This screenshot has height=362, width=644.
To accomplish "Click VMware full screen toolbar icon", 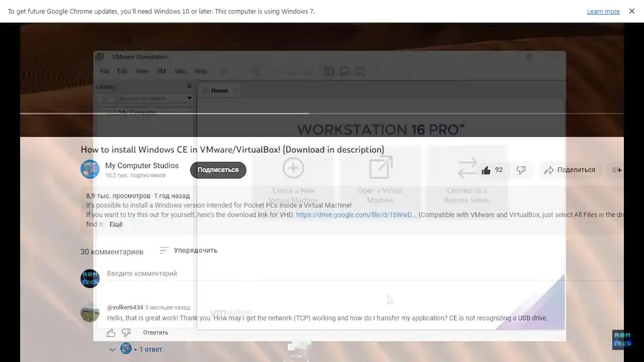I will coord(360,71).
